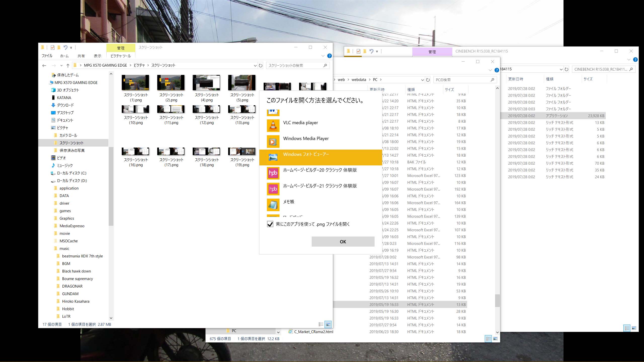Click 管理 tab in CINEBENCH window

tap(432, 52)
